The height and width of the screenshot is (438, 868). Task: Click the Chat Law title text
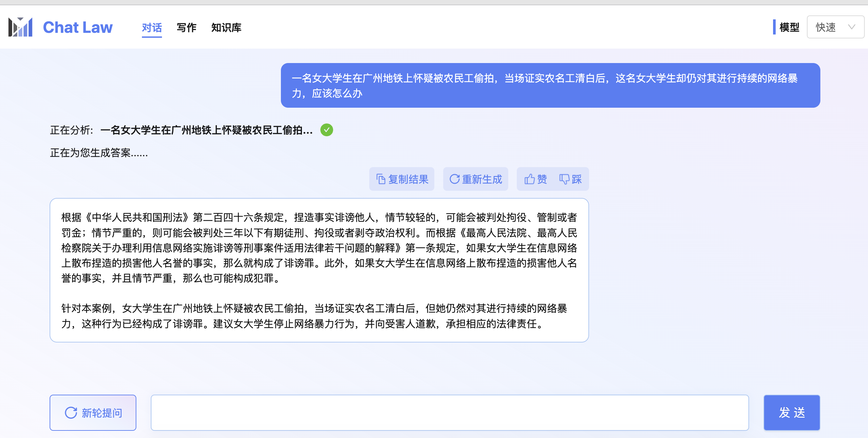tap(78, 27)
